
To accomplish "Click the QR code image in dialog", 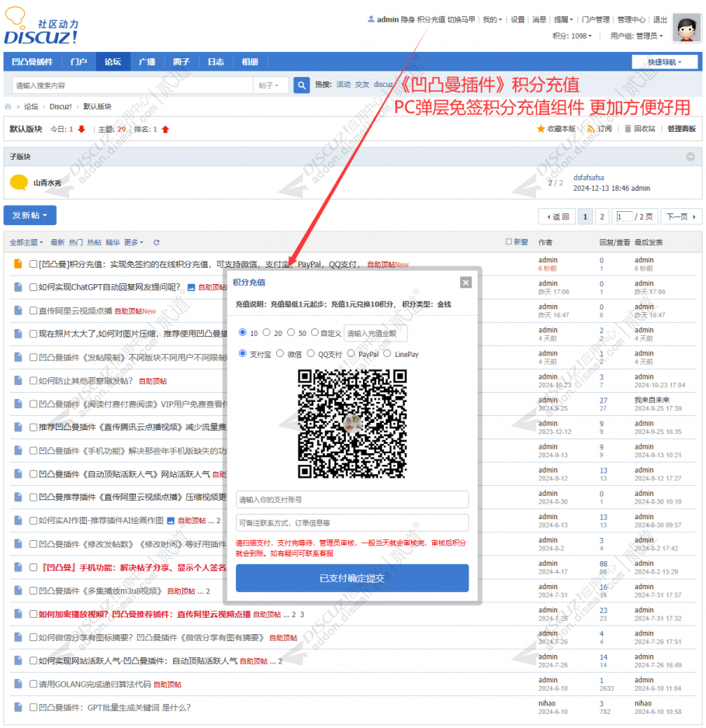I will click(x=352, y=424).
